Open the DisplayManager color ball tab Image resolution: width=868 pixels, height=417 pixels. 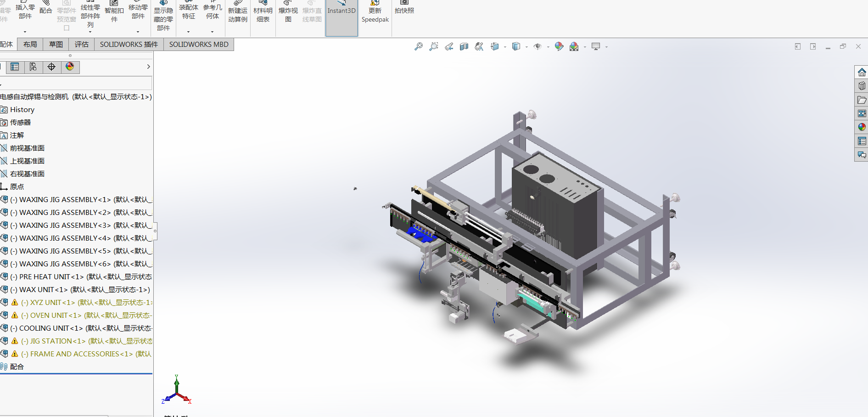pos(70,67)
